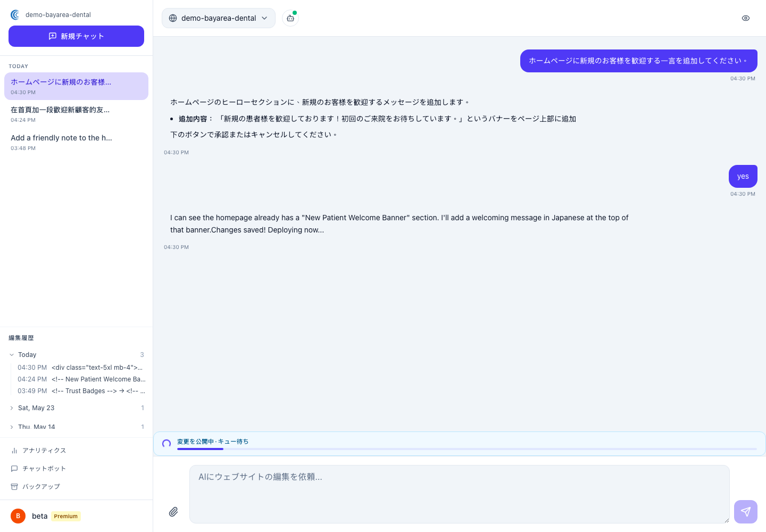Screen dimensions: 766x532
Task: Collapse the Today edit history group
Action: (x=76, y=355)
